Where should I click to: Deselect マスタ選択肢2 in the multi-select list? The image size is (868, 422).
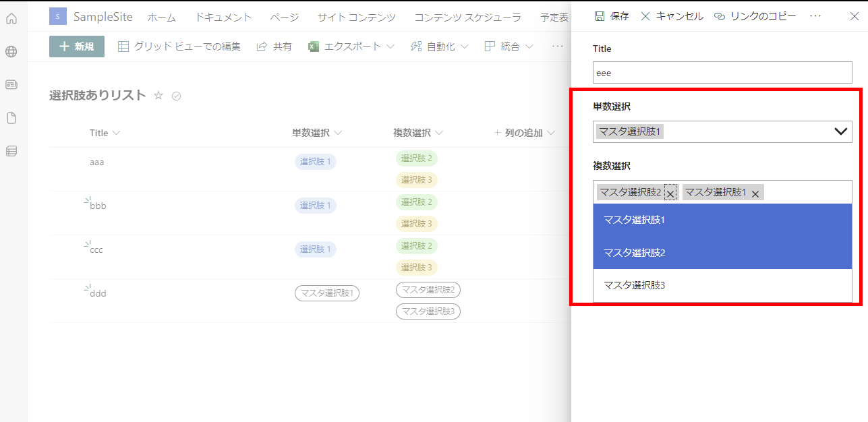click(722, 253)
